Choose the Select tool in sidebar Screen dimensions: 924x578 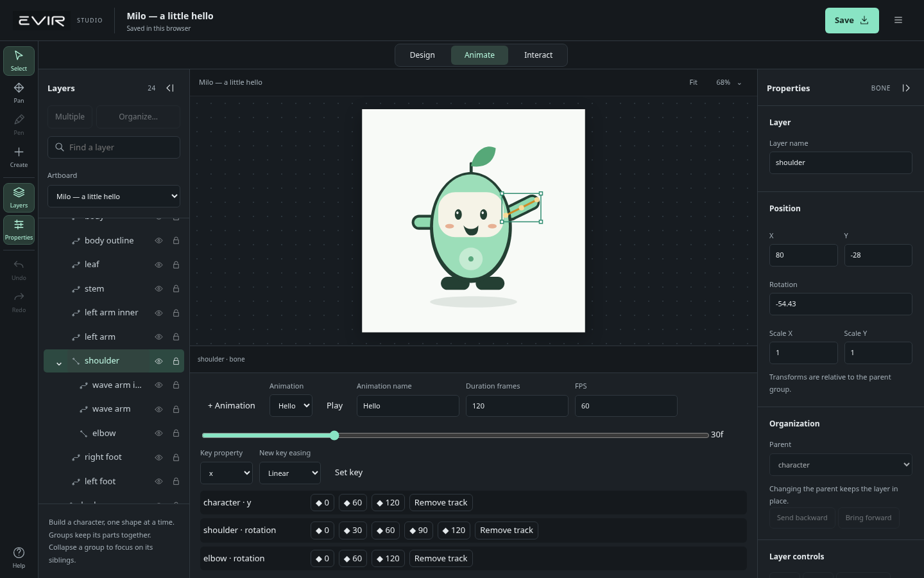pyautogui.click(x=19, y=61)
